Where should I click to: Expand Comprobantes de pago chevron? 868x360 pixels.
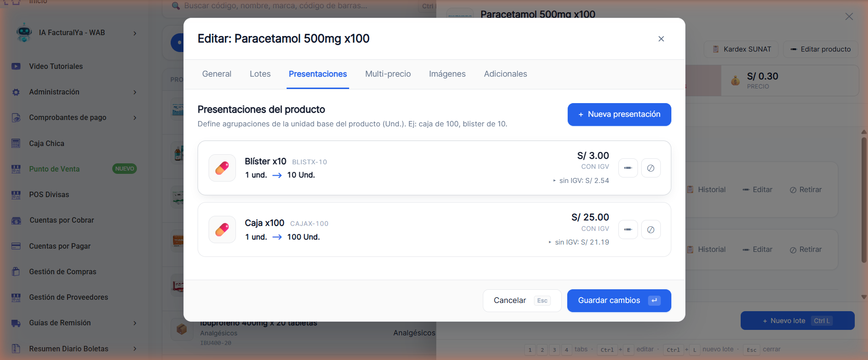135,118
